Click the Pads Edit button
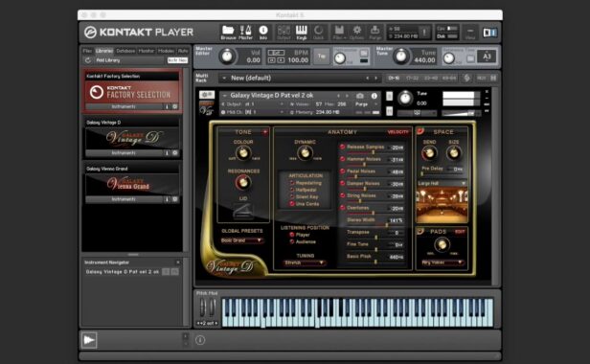The height and width of the screenshot is (364, 590). coord(460,232)
